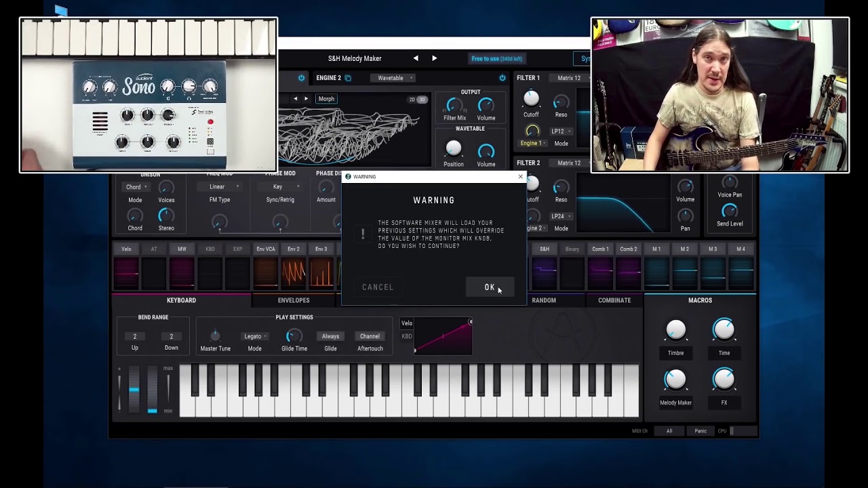
Task: Select MW modulation source
Action: point(182,249)
